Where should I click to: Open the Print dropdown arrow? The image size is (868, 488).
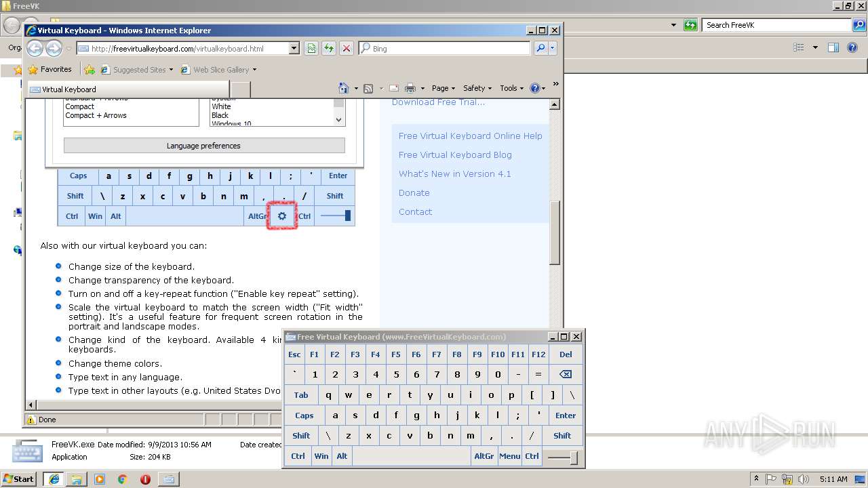click(x=422, y=88)
